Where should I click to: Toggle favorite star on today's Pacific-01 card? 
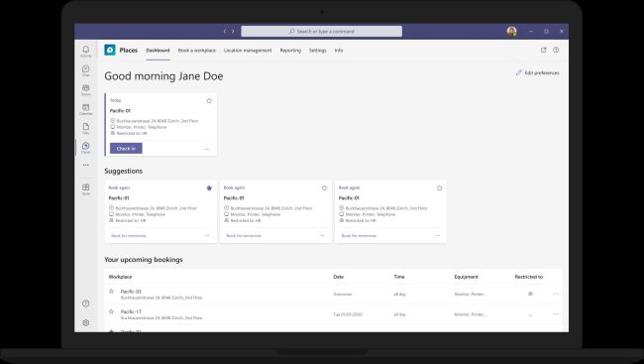coord(209,100)
